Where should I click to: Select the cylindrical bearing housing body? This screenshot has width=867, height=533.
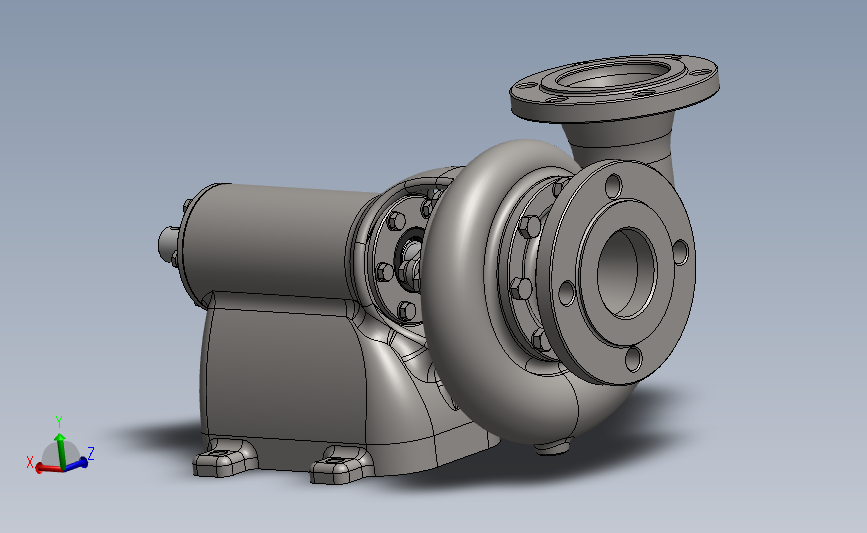pos(274,243)
